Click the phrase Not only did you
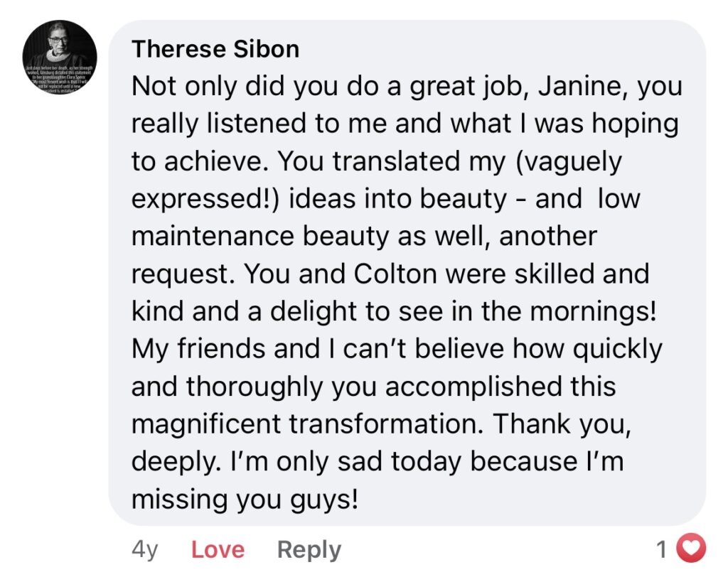 (x=235, y=87)
